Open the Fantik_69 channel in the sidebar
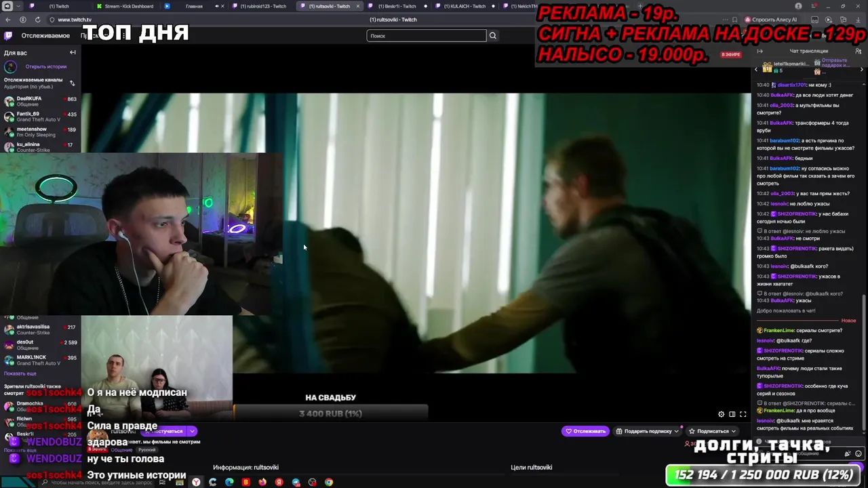868x488 pixels. pos(40,117)
